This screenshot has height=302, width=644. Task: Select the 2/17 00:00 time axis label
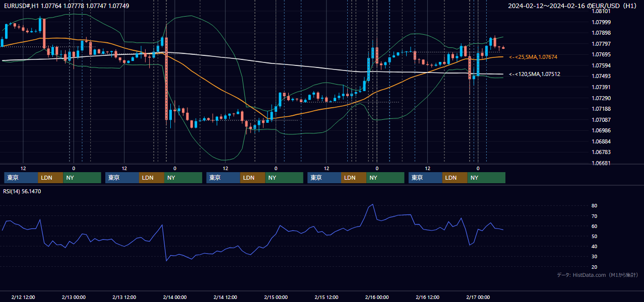click(478, 297)
